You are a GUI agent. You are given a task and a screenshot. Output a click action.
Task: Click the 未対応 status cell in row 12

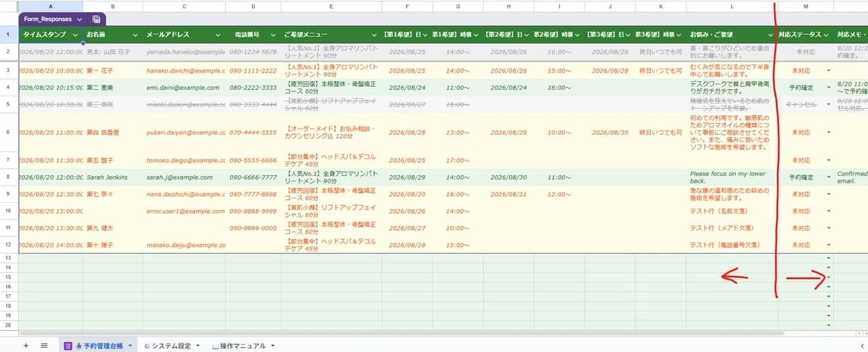(x=806, y=245)
